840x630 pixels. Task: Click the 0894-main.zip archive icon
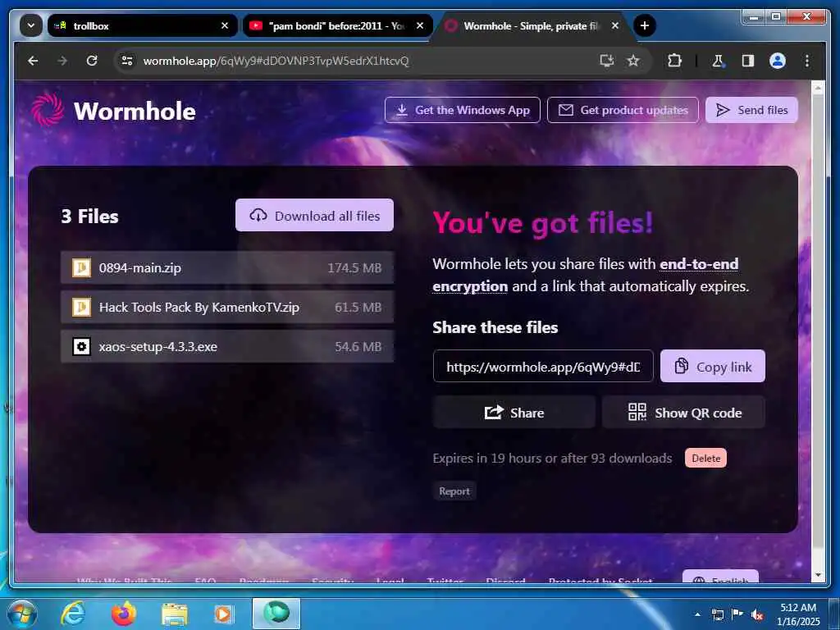(x=81, y=267)
